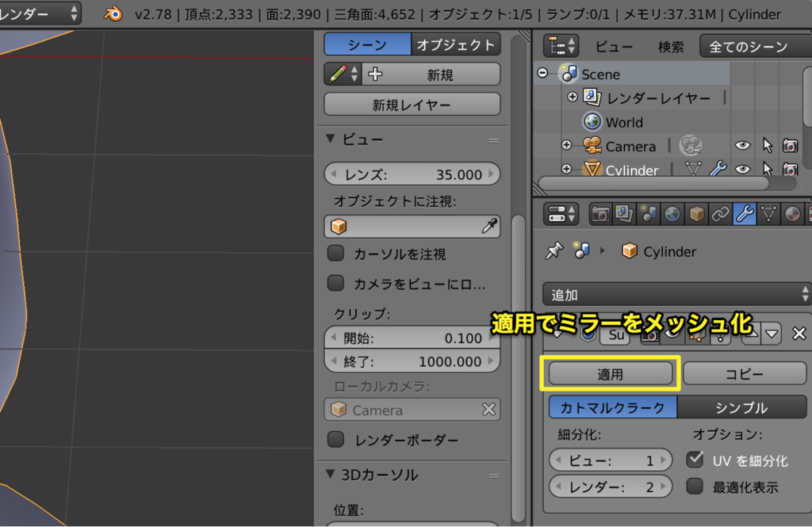The height and width of the screenshot is (527, 812).
Task: Click the scene icon in properties breadcrumb
Action: pos(581,250)
